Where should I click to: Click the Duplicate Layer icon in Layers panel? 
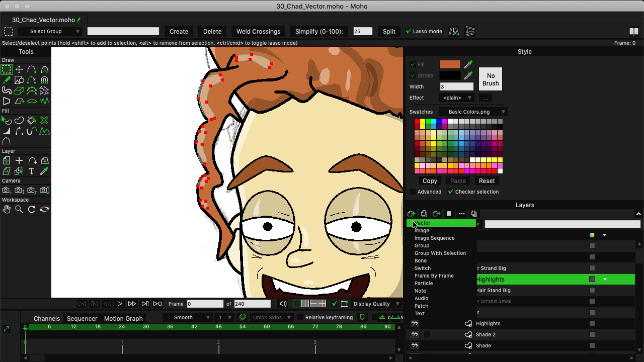pos(423,214)
